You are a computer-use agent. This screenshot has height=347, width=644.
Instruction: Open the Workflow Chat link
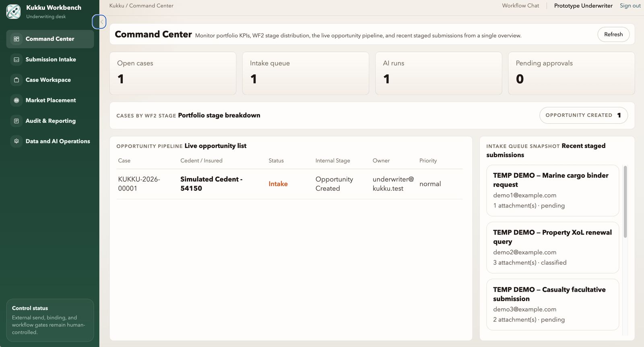520,6
